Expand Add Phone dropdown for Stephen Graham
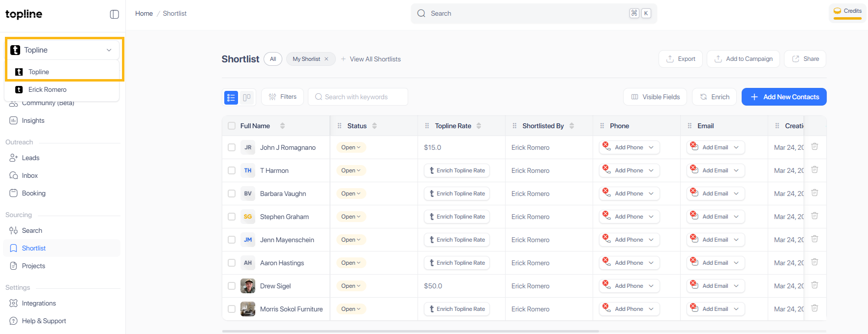 tap(651, 217)
